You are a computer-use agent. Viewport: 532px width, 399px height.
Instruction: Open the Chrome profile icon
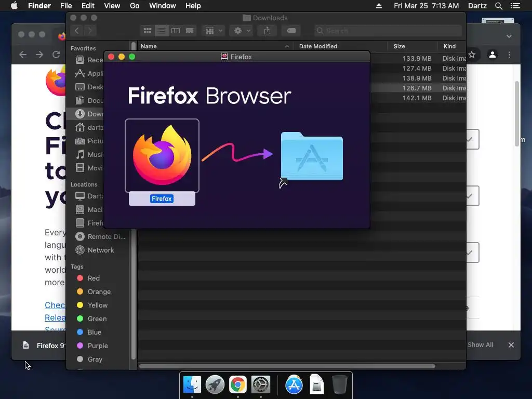click(x=493, y=55)
